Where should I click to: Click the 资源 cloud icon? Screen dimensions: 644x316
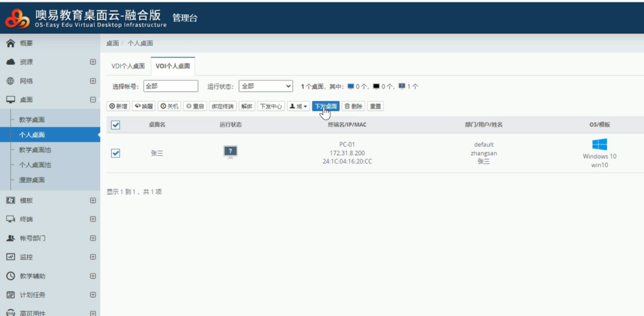10,62
